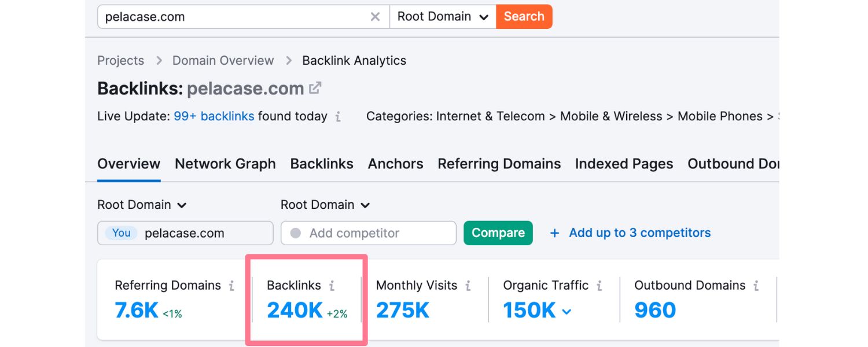868x347 pixels.
Task: Click the info icon next to Organic Traffic
Action: click(x=600, y=285)
